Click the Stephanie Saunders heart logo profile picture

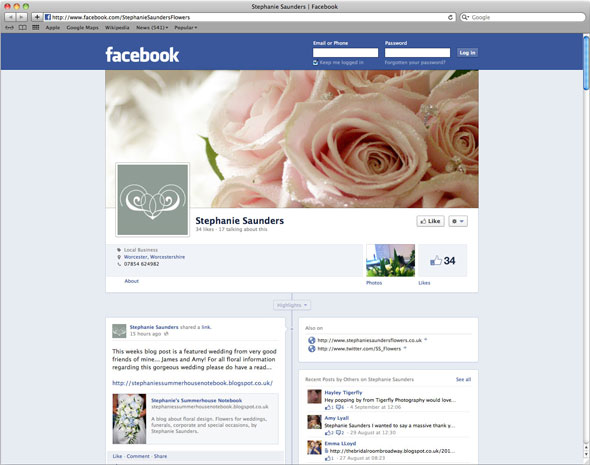[152, 200]
